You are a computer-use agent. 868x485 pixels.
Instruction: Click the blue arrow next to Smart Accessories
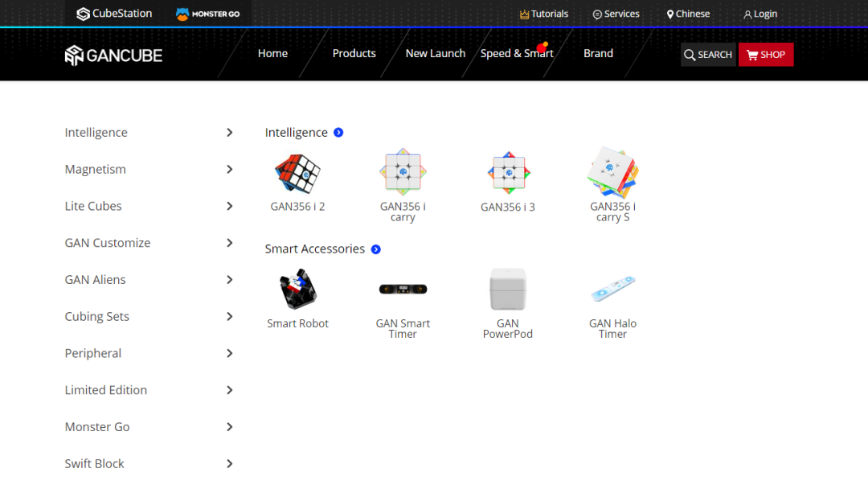click(376, 249)
